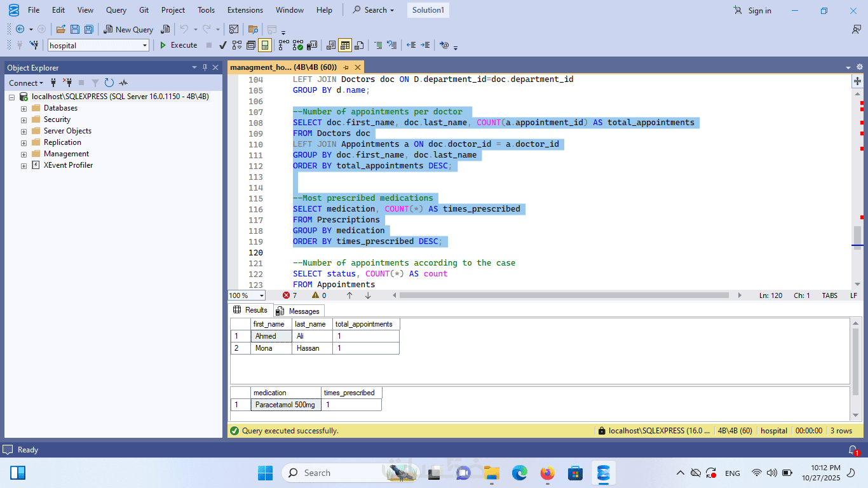The height and width of the screenshot is (488, 868).
Task: Click the Open File folder icon
Action: 61,29
